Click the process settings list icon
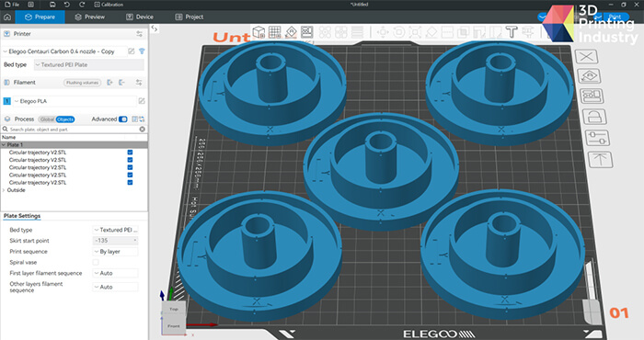Viewport: 644px width, 340px height. point(134,119)
